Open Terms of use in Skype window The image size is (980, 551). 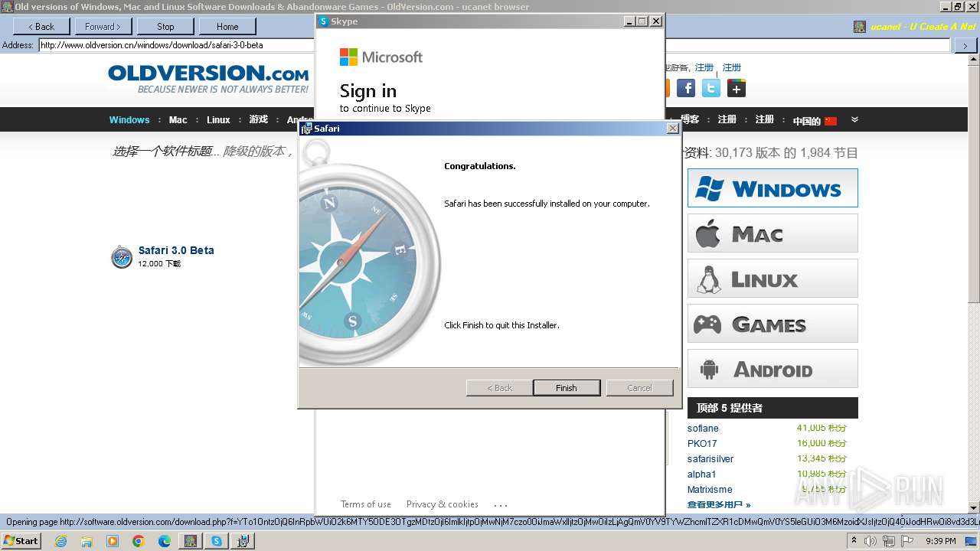pos(366,504)
